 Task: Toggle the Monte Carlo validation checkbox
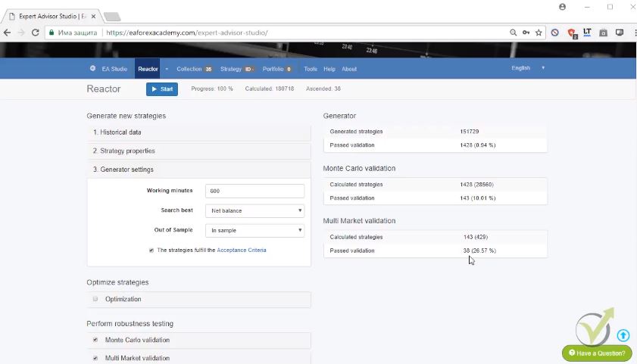(95, 340)
